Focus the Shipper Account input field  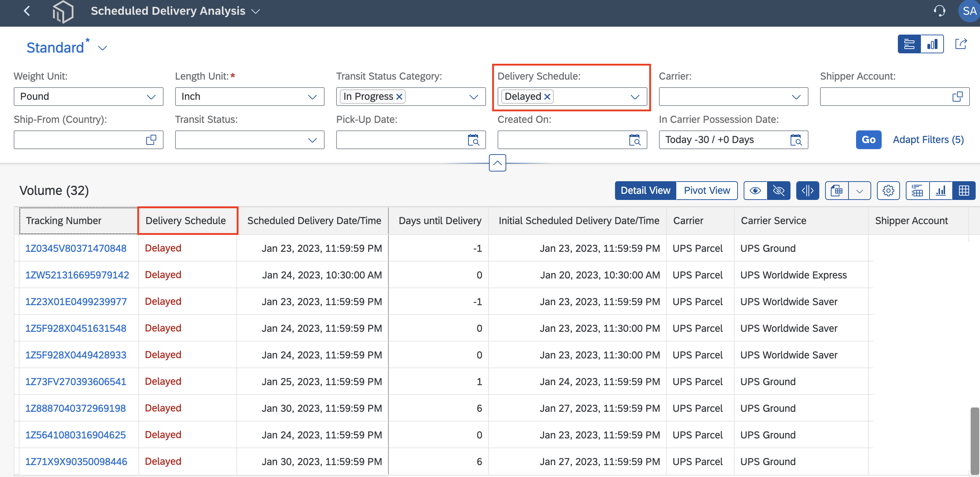click(x=894, y=97)
